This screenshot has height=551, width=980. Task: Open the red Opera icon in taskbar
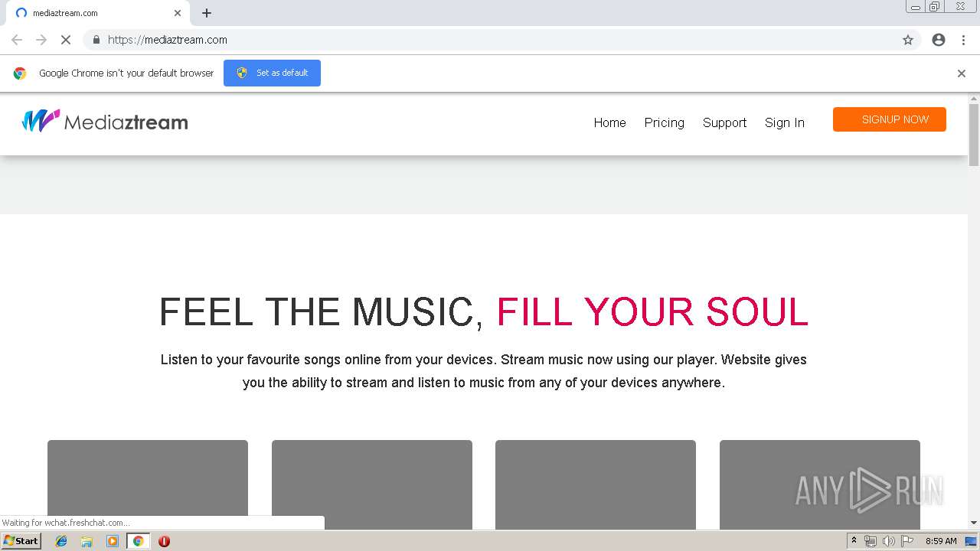(x=164, y=541)
